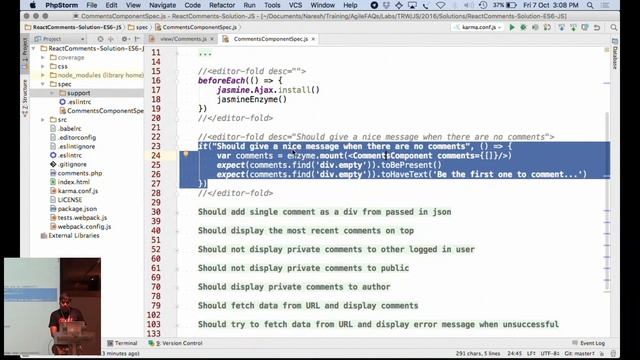This screenshot has width=640, height=360.
Task: Select package.json in project tree
Action: [77, 209]
